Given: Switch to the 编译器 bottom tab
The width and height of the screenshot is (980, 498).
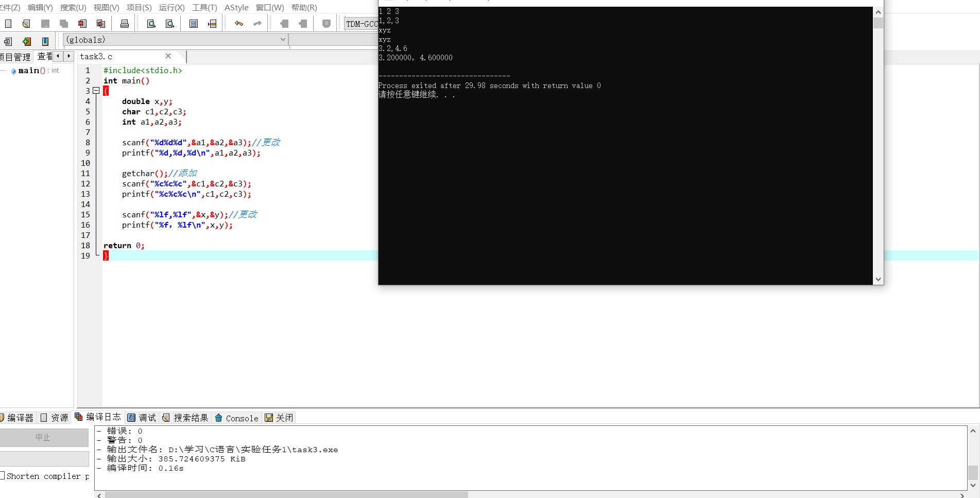Looking at the screenshot, I should click(x=18, y=418).
